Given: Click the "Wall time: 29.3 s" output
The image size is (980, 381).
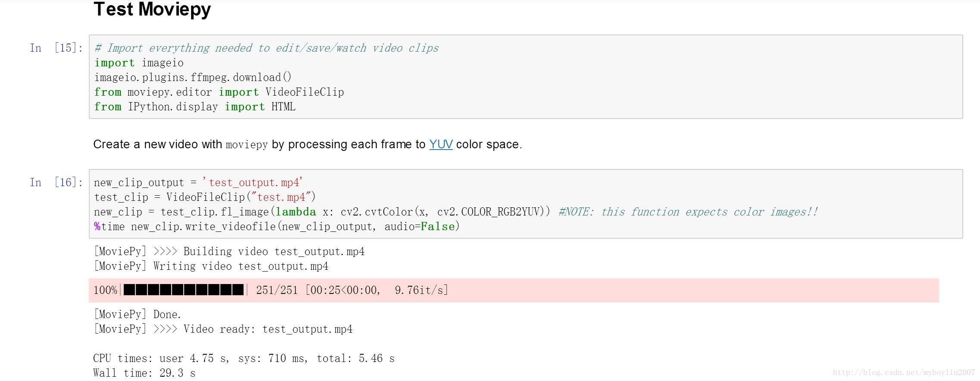Looking at the screenshot, I should 144,373.
